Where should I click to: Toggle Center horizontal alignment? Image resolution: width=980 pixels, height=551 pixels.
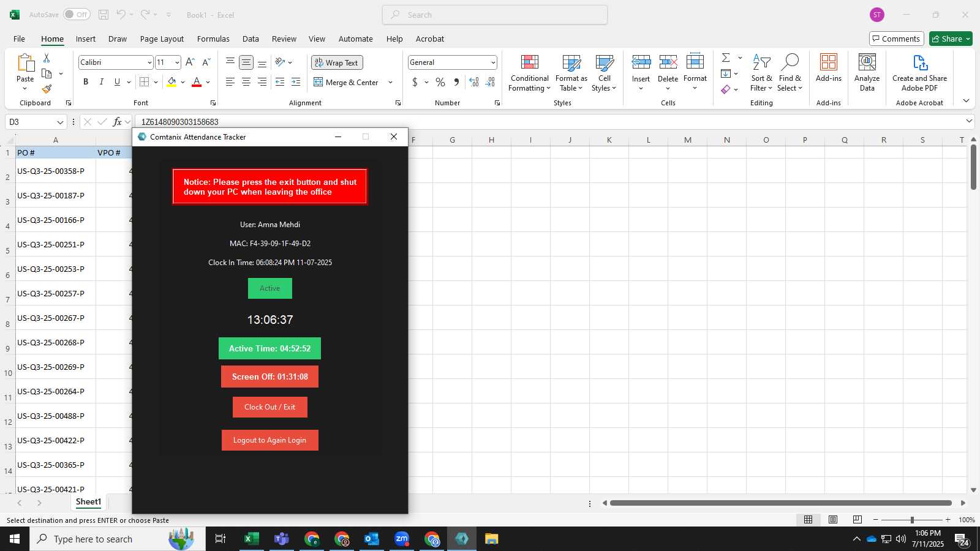(246, 82)
